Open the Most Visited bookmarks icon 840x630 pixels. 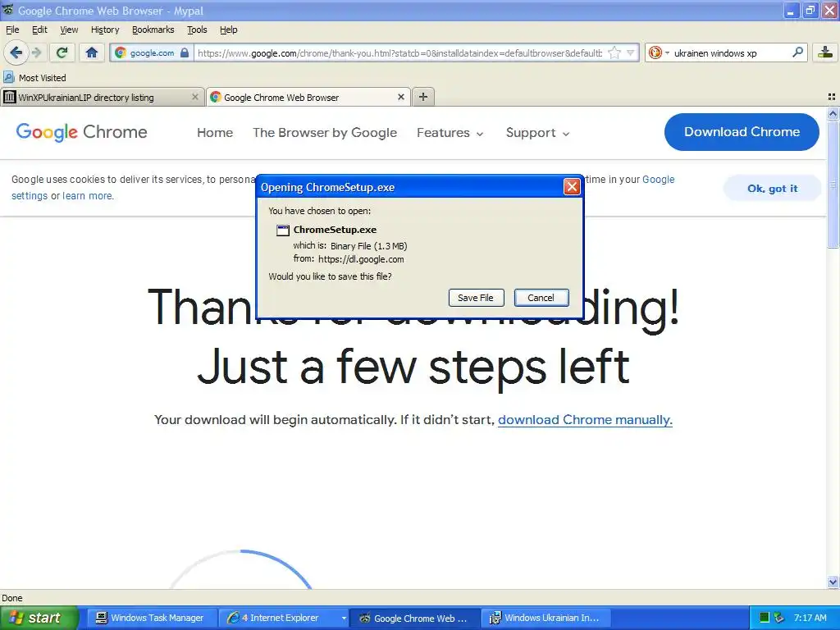click(x=8, y=77)
